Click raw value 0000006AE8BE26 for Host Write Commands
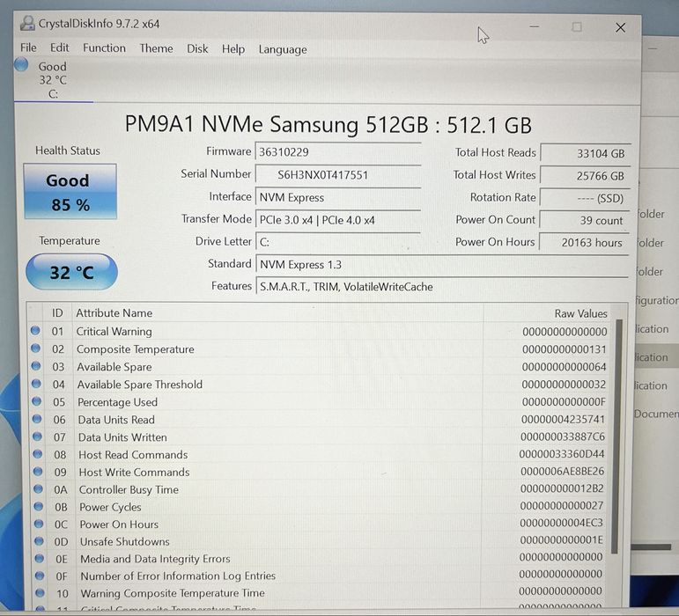Image resolution: width=679 pixels, height=616 pixels. click(x=562, y=471)
